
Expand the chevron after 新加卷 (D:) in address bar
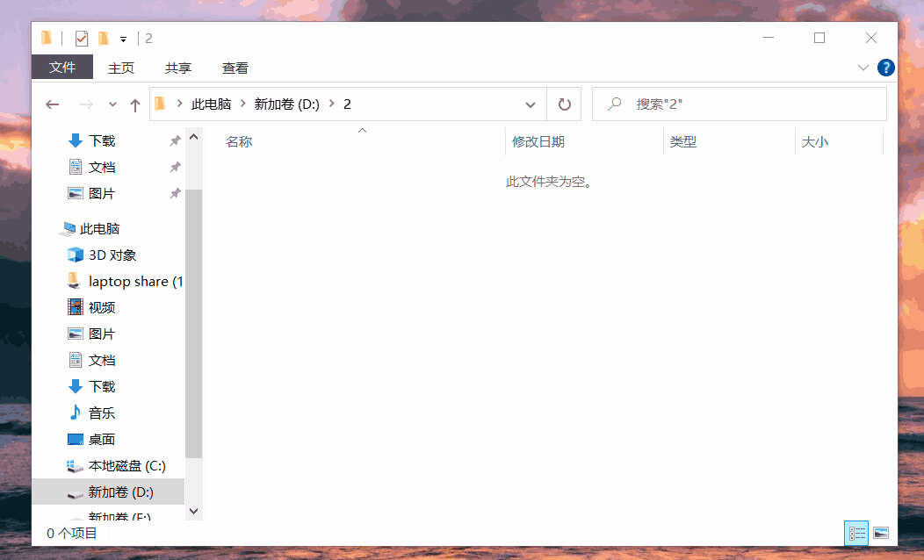click(x=332, y=104)
